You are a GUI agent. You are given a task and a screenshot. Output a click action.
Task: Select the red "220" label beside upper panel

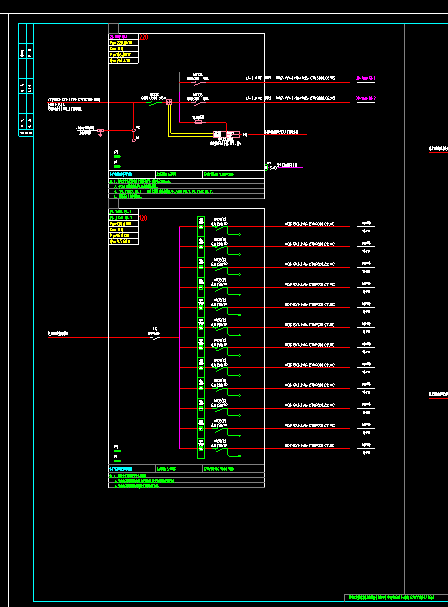(144, 37)
